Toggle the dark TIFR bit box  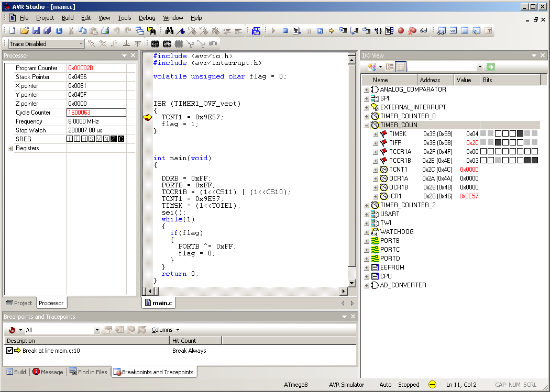pos(498,143)
